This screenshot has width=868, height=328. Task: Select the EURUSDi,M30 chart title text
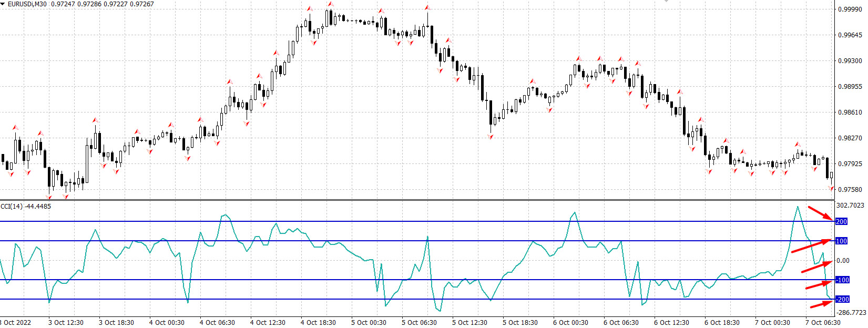pyautogui.click(x=27, y=4)
